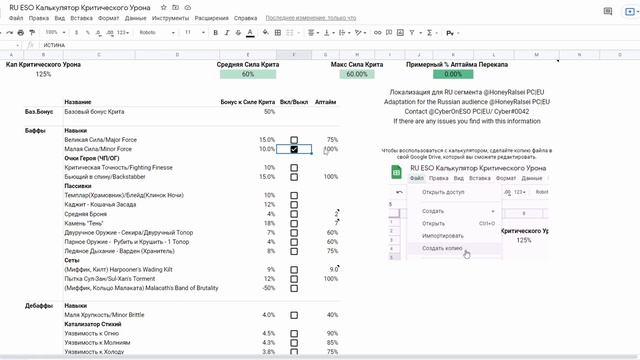Viewport: 640px width, 360px height.
Task: Select the copy-instructions tutorial image
Action: coord(469,212)
